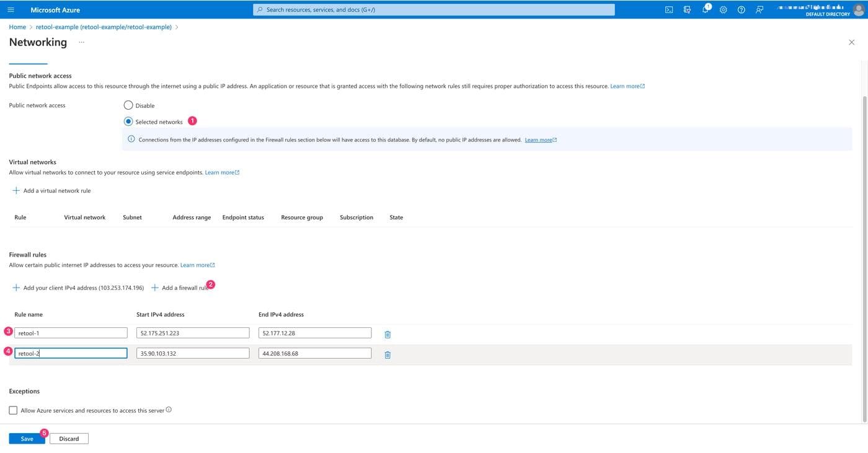Open the portal settings gear
Viewport: 868px width, 453px height.
(x=723, y=10)
